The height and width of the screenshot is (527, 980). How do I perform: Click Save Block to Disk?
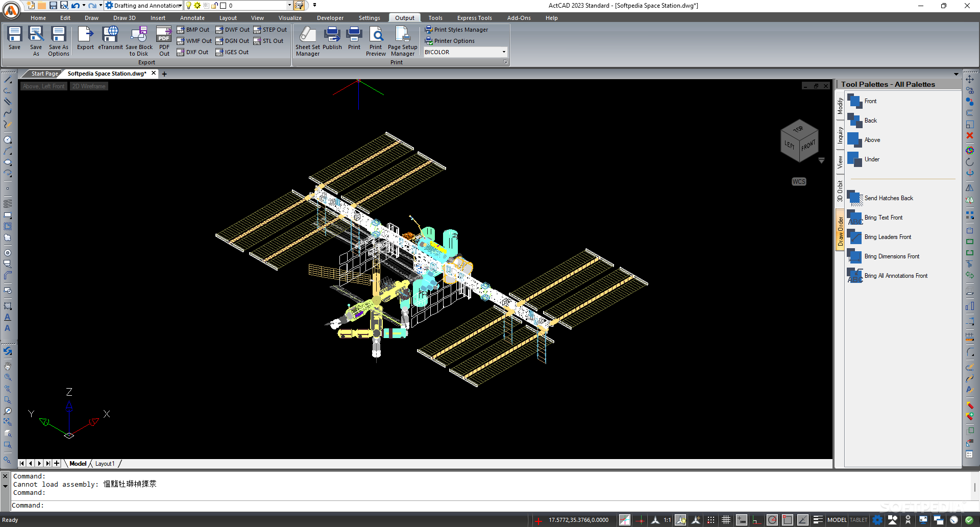click(x=139, y=41)
